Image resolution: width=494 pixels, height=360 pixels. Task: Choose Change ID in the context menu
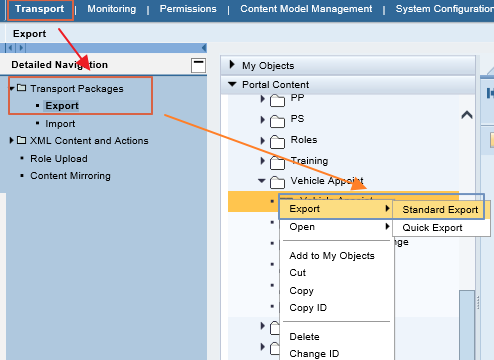click(x=314, y=353)
